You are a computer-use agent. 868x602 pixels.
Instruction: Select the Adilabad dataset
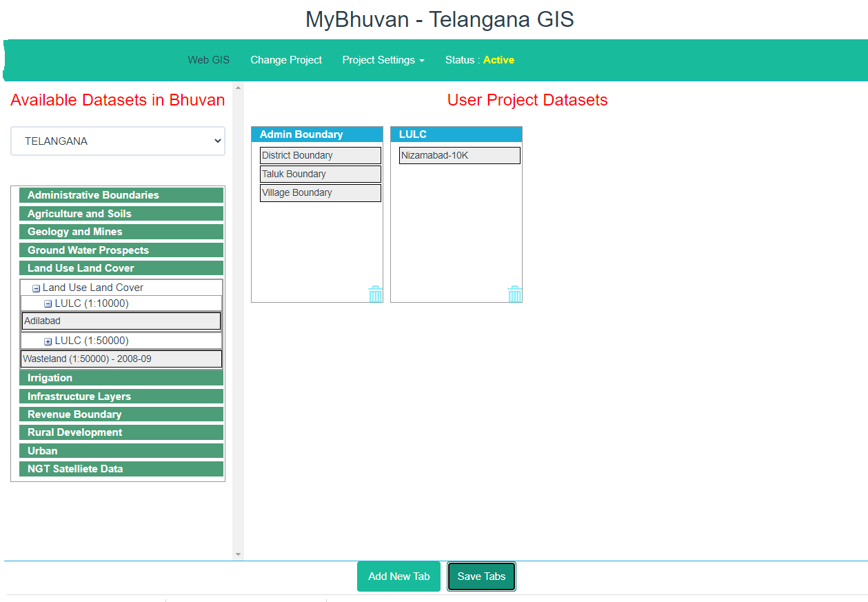(x=121, y=321)
